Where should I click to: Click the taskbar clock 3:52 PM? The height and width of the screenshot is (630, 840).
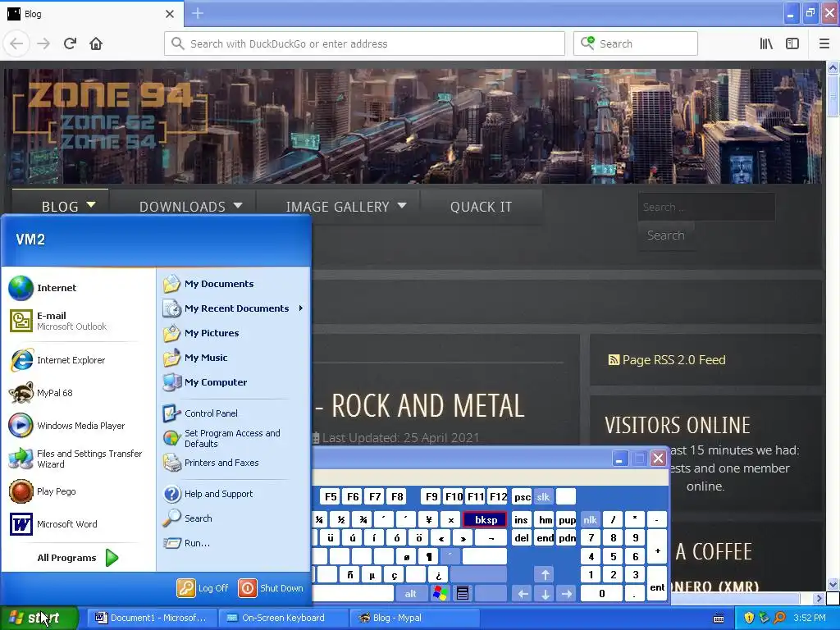coord(810,618)
